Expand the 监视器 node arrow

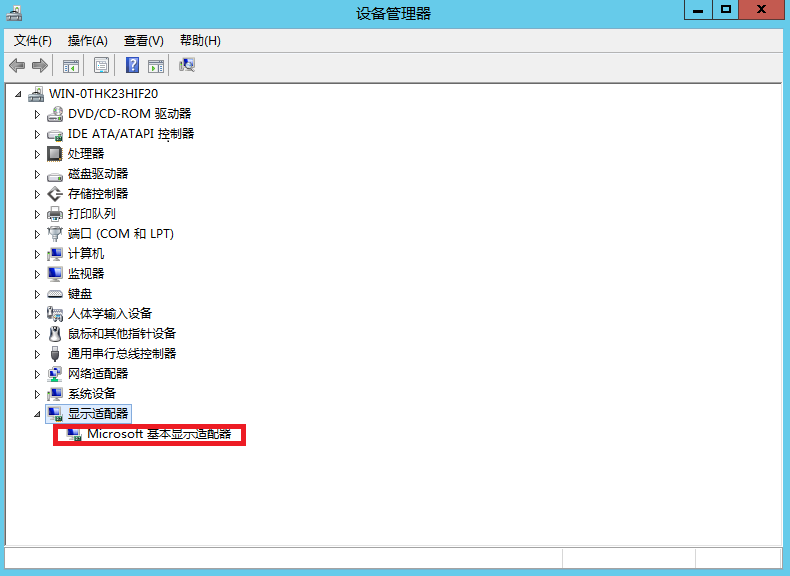pyautogui.click(x=37, y=274)
